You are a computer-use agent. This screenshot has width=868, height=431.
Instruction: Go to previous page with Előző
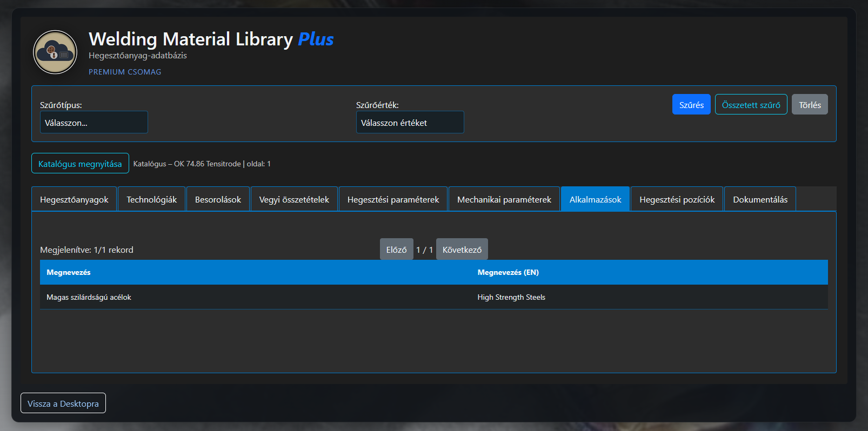coord(397,249)
